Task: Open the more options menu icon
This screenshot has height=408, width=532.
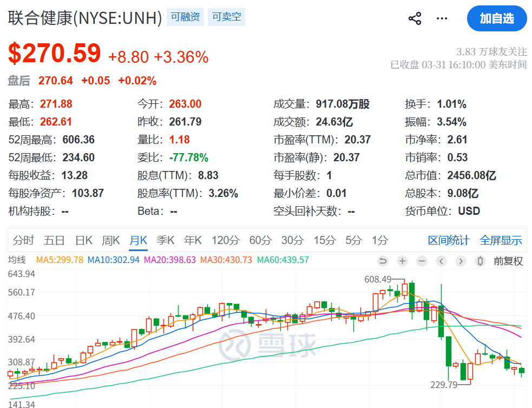Action: pos(442,18)
